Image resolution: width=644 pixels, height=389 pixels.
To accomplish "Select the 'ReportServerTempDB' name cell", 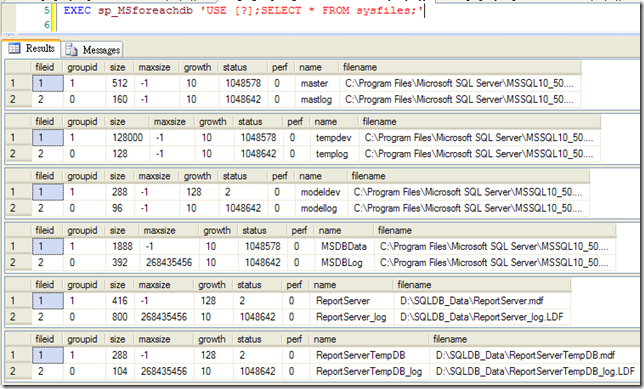I will point(370,355).
